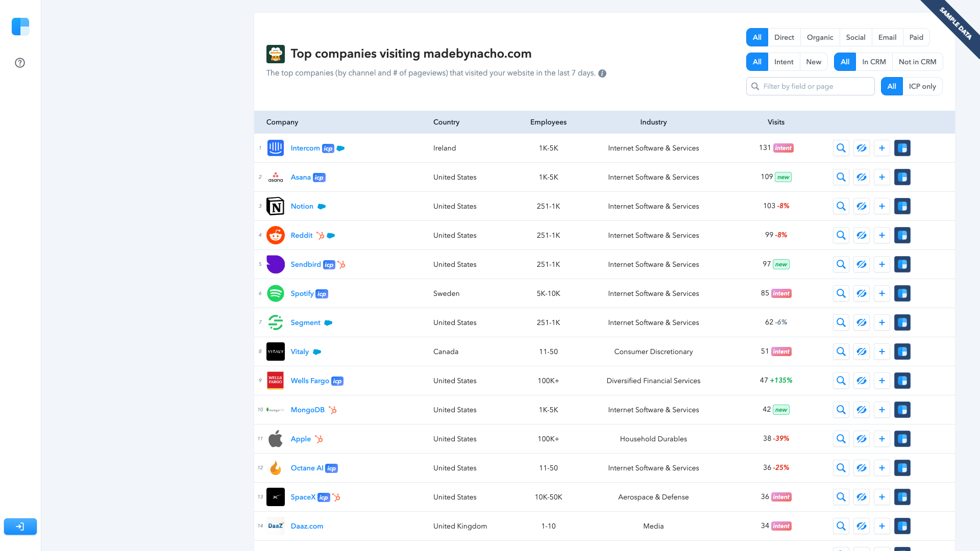Click the dark blue app icon for Spotify
980x551 pixels.
tap(902, 293)
